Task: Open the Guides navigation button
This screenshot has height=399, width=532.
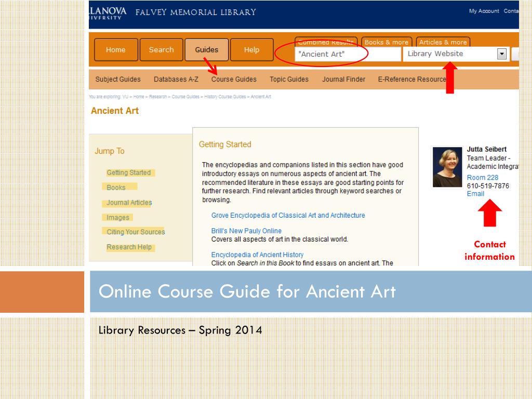Action: [x=206, y=50]
